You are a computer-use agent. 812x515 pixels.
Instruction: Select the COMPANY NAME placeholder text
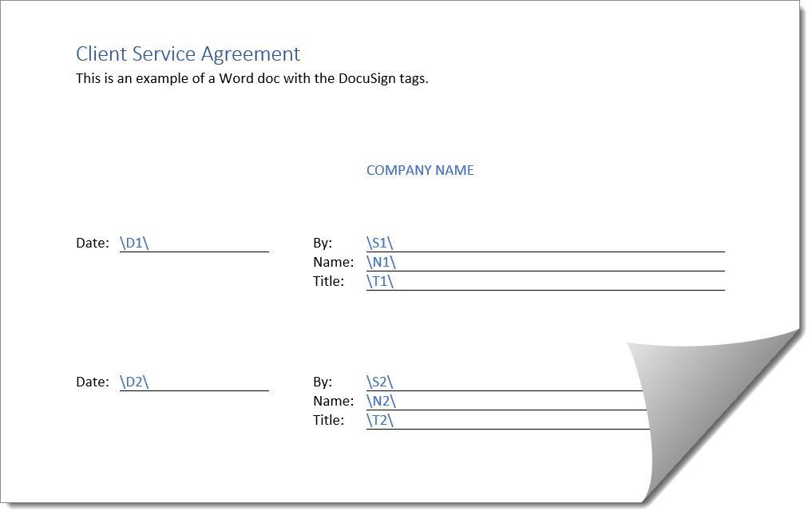[x=420, y=170]
